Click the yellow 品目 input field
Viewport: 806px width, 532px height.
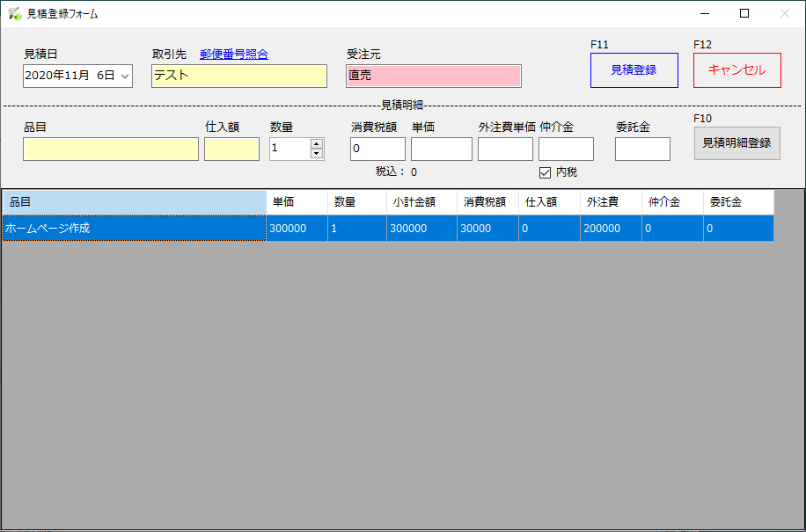pos(111,149)
